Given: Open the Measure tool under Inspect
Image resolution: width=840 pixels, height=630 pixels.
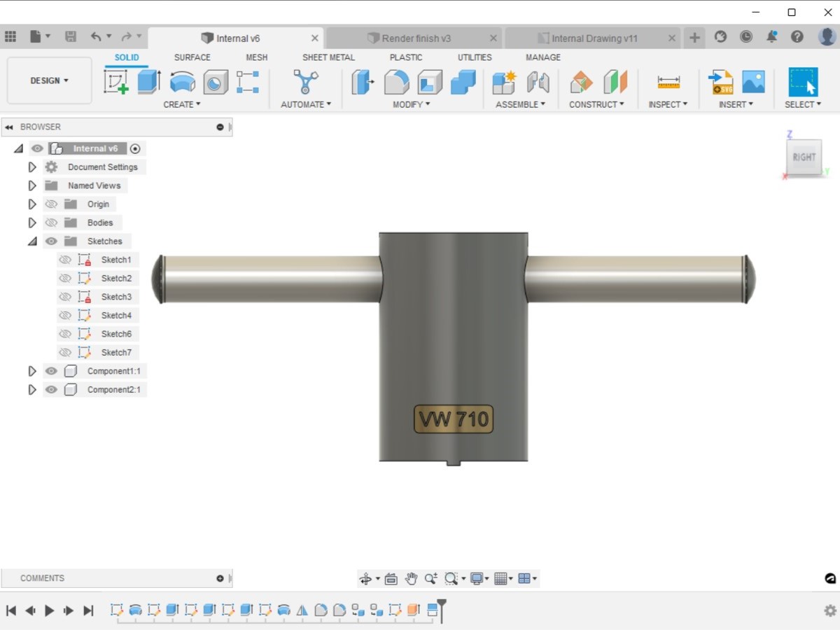Looking at the screenshot, I should pos(668,82).
